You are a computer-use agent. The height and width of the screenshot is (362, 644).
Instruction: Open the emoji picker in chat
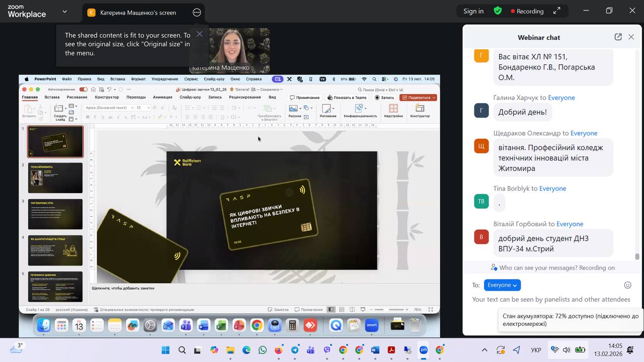(627, 285)
